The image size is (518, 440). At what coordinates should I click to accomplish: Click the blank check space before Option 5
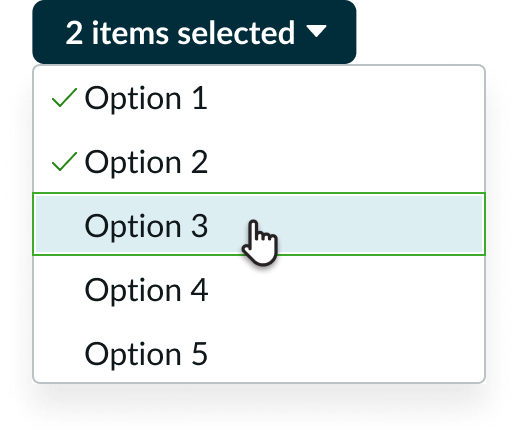coord(64,354)
